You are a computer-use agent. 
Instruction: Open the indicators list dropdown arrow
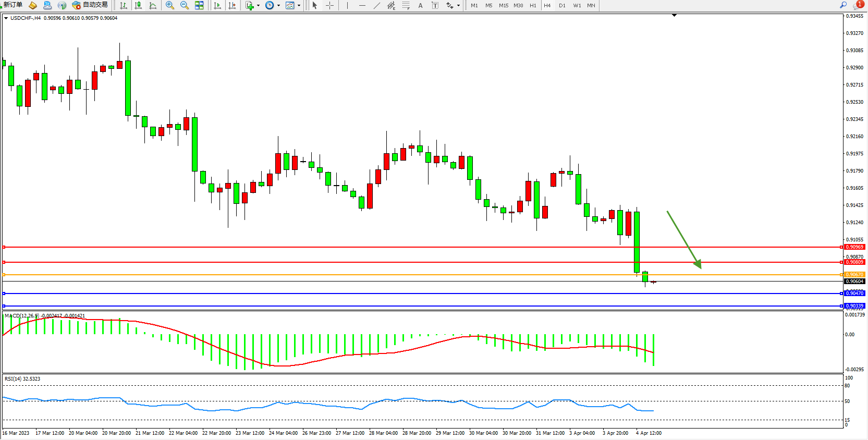pyautogui.click(x=258, y=6)
